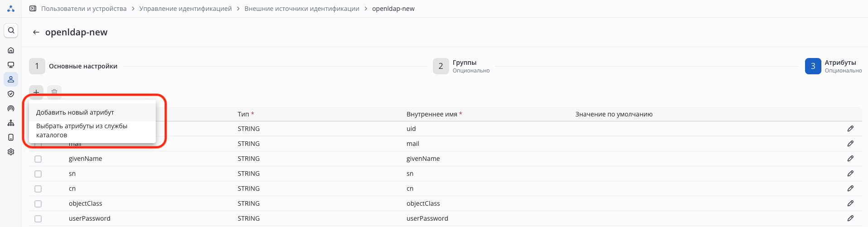The height and width of the screenshot is (227, 868).
Task: Select the users icon in sidebar
Action: [11, 79]
